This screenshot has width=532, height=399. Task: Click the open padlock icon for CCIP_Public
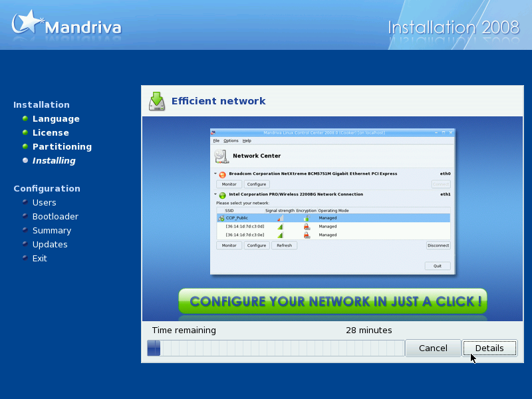point(307,218)
